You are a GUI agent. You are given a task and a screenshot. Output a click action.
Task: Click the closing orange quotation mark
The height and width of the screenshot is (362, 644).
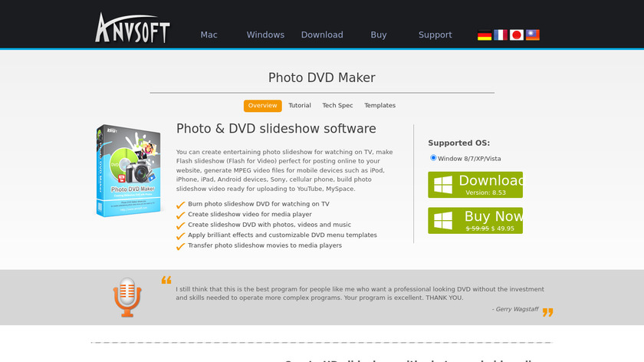[548, 312]
